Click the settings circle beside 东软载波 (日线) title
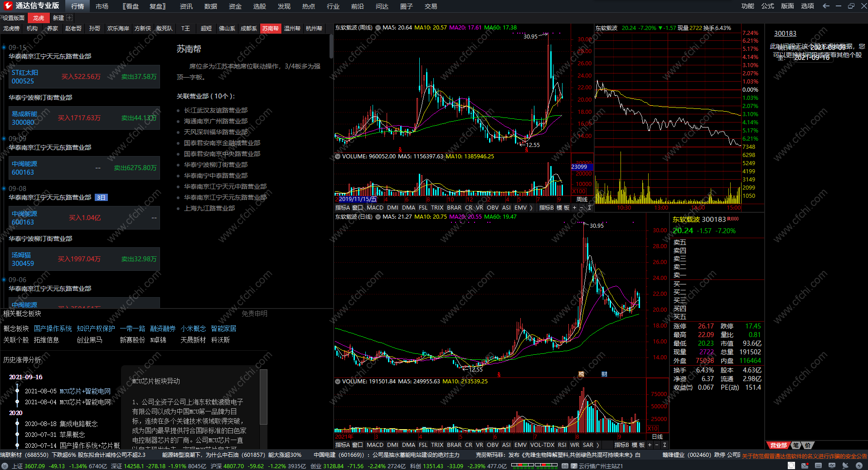868x470 pixels. pyautogui.click(x=378, y=217)
